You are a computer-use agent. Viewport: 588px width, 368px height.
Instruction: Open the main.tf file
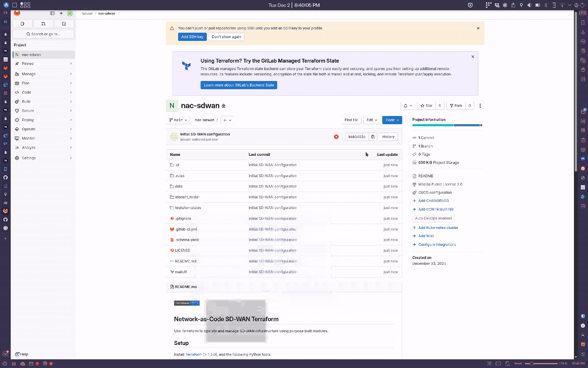181,272
